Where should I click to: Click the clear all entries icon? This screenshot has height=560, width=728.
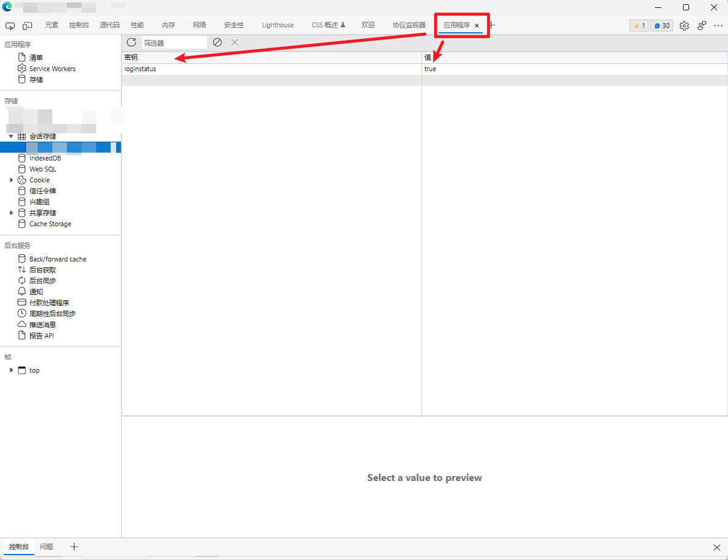tap(217, 43)
